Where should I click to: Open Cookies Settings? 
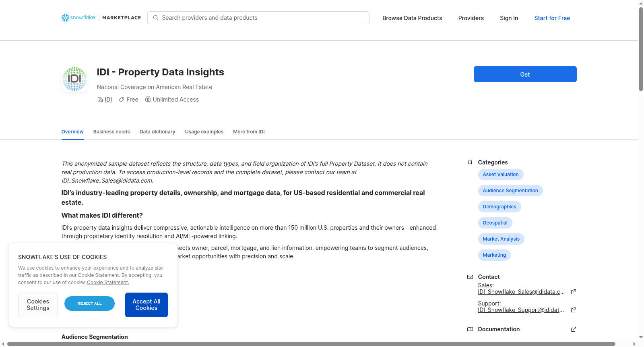pos(38,305)
